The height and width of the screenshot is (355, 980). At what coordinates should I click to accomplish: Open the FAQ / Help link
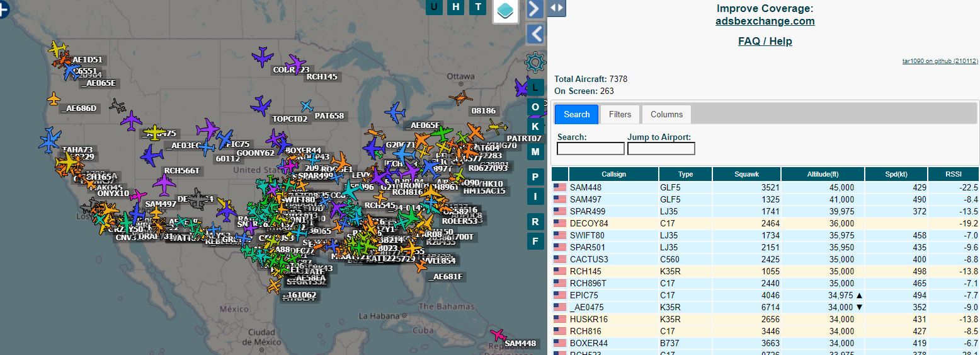tap(765, 41)
